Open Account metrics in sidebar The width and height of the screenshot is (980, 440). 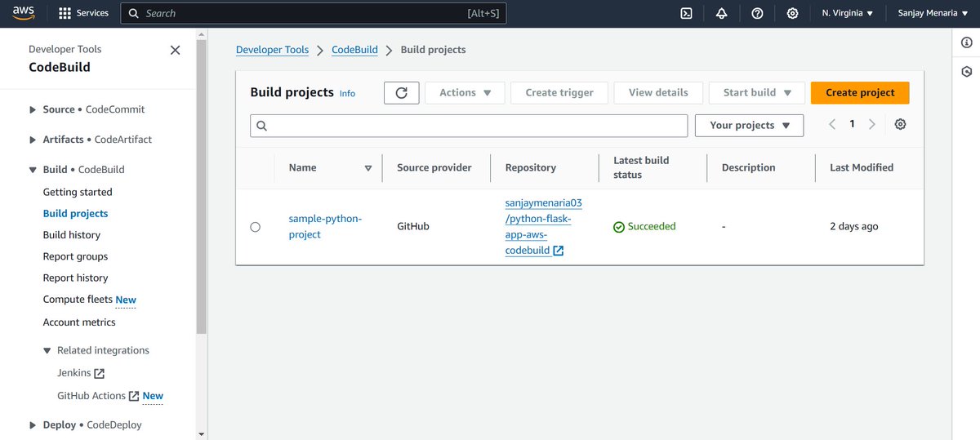click(79, 322)
